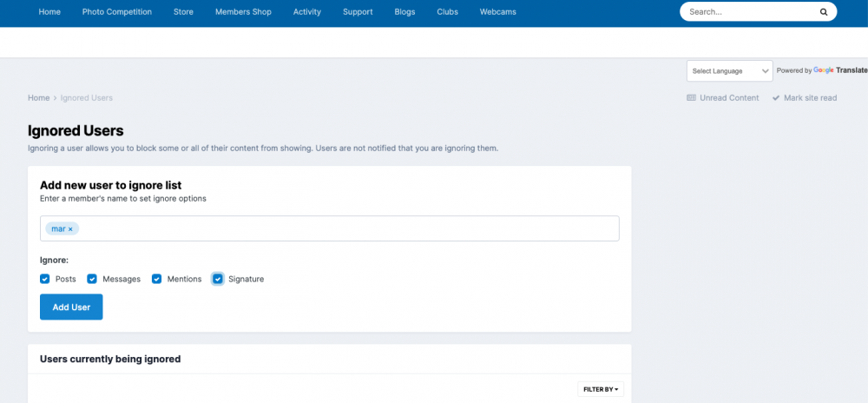Go to the Members Shop page
Viewport: 868px width, 403px height.
click(x=243, y=12)
